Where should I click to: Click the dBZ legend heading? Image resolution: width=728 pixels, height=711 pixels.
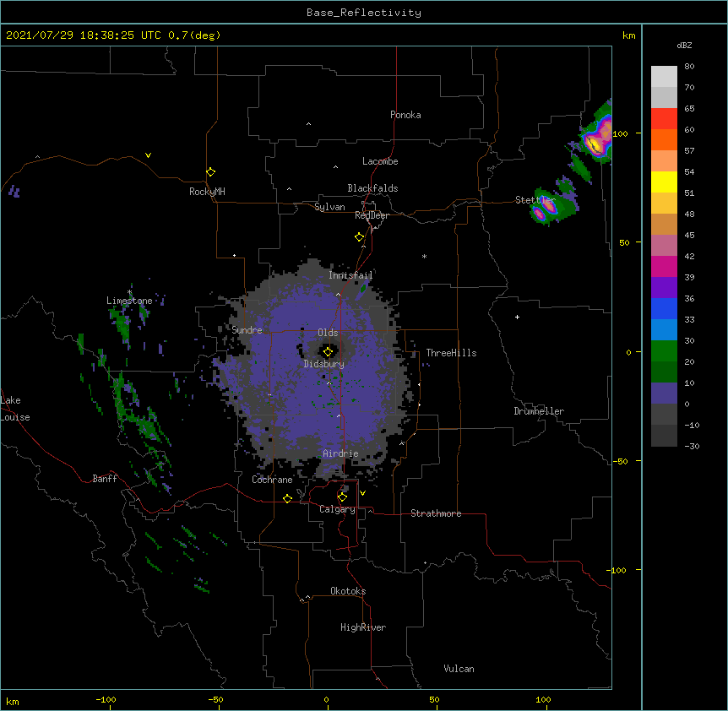point(684,45)
